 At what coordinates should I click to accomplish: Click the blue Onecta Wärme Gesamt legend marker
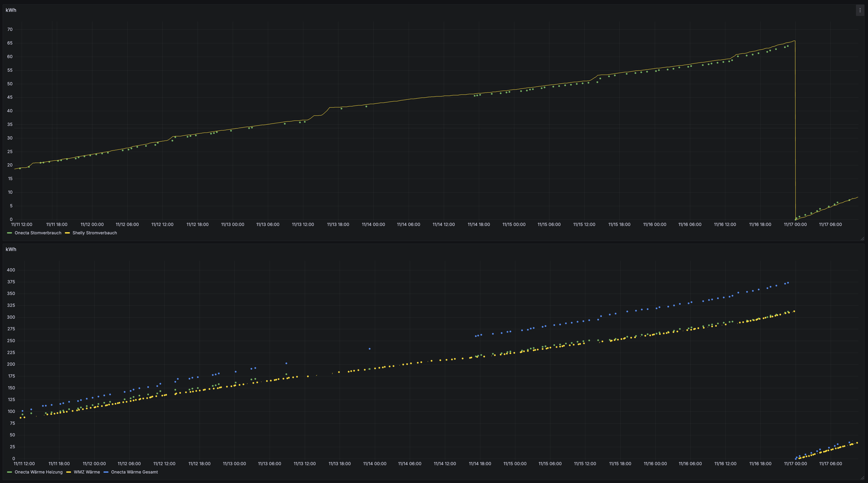(x=106, y=472)
